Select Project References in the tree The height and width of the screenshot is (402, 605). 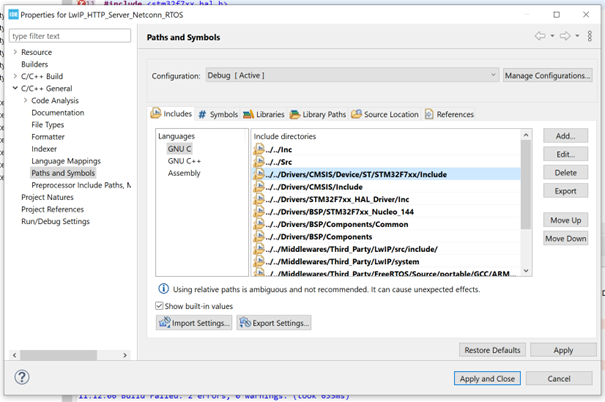tap(52, 209)
